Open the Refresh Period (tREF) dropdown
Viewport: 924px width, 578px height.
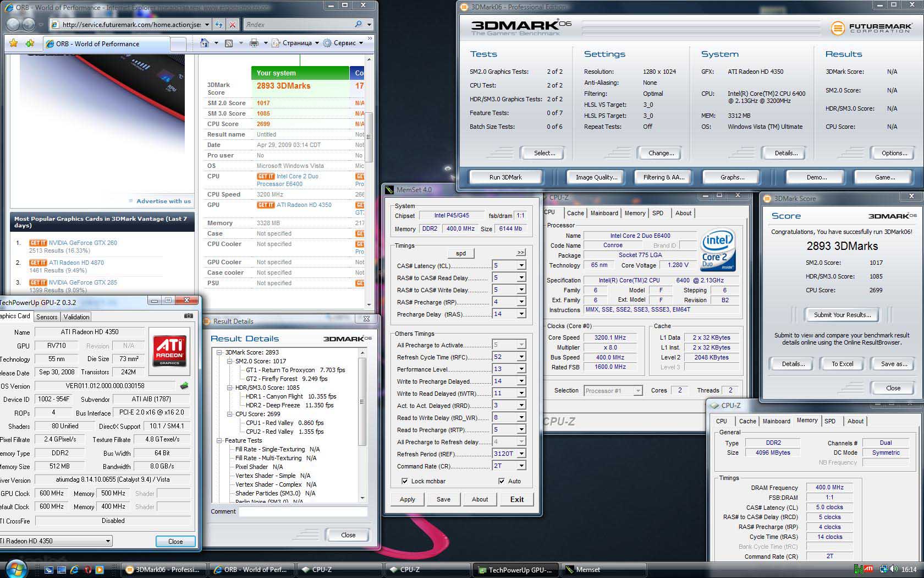521,454
